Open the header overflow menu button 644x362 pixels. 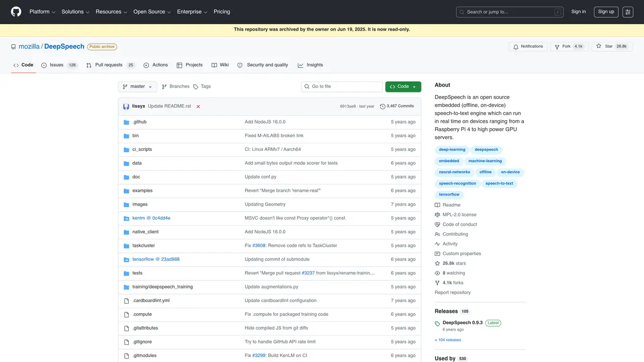click(x=627, y=12)
